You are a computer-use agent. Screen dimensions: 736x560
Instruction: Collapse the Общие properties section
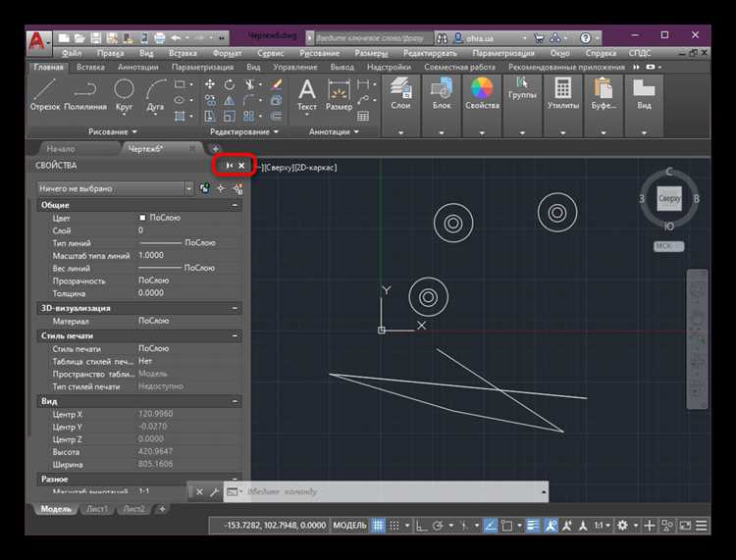click(x=236, y=205)
